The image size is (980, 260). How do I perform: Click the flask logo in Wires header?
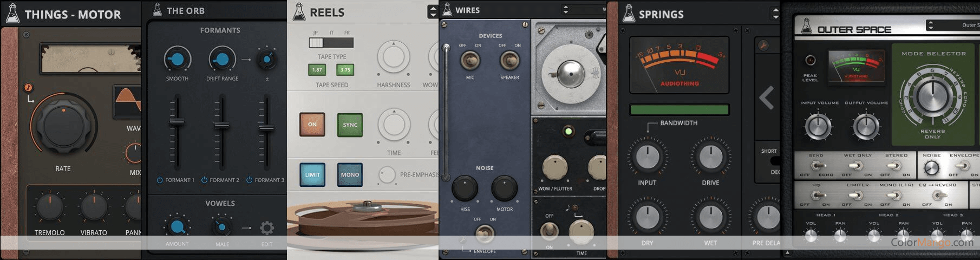[x=447, y=9]
